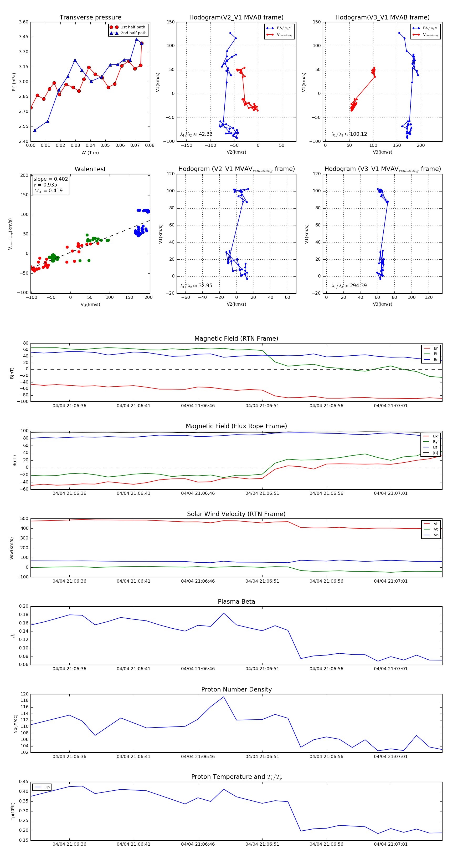
Task: Click the Pt' (nPa) y-axis label
Action: tap(14, 82)
